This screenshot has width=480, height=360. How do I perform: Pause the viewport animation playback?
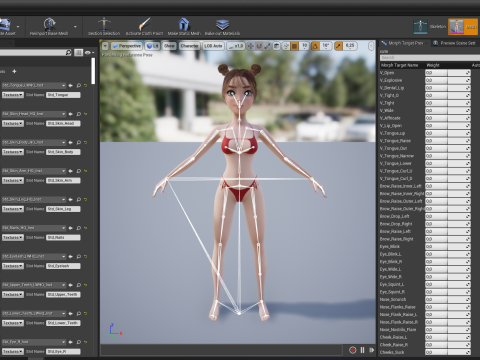pos(362,350)
